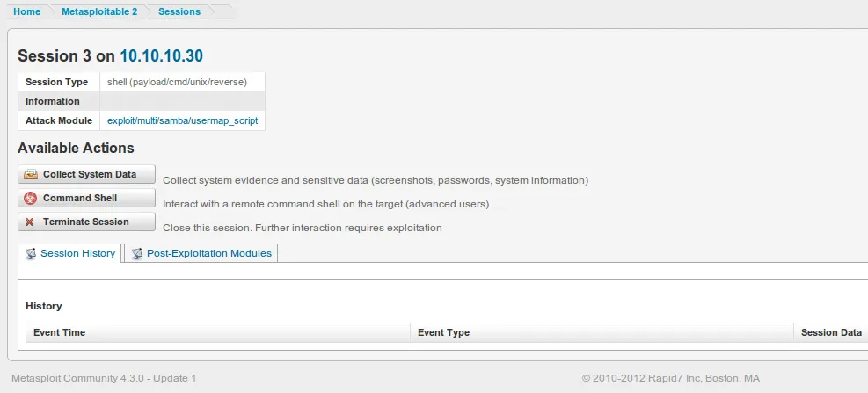868x393 pixels.
Task: Navigate to the Sessions breadcrumb
Action: tap(179, 11)
